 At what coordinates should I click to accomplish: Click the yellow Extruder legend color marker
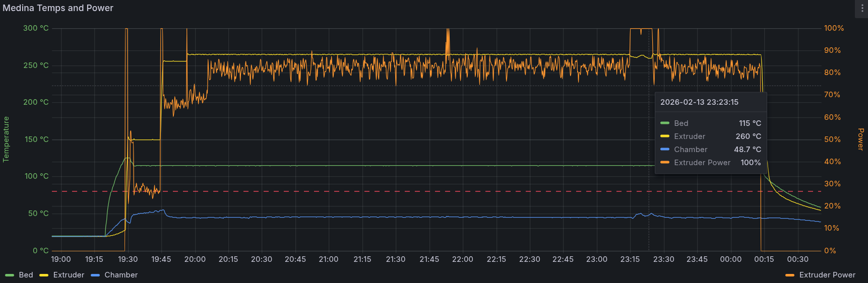44,275
